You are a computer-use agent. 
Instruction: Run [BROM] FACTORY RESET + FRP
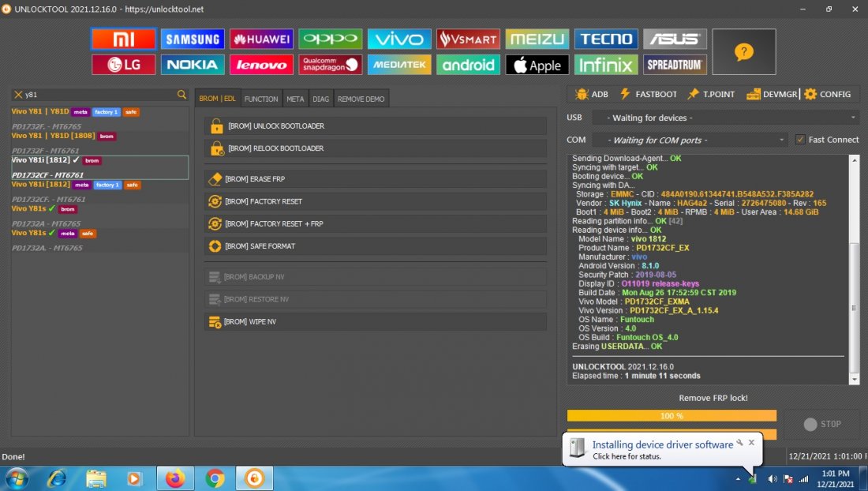pyautogui.click(x=376, y=223)
